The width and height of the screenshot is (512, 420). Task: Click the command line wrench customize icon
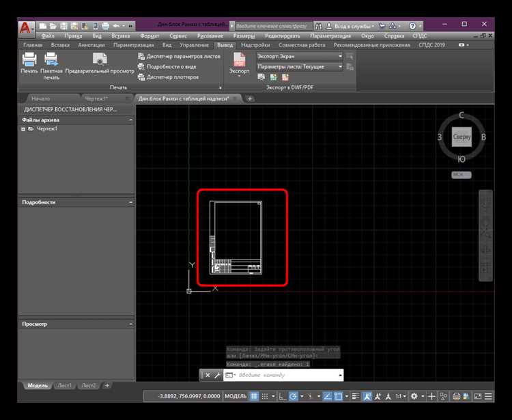point(217,375)
